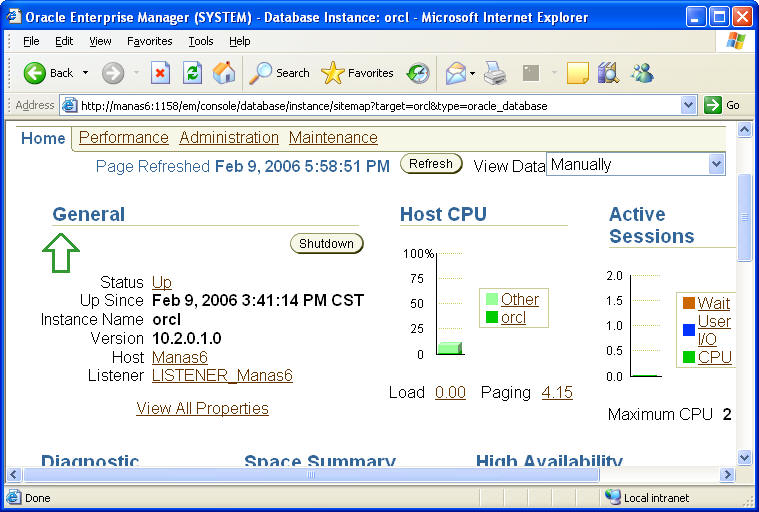Viewport: 759px width, 512px height.
Task: Click the Other legend link
Action: point(520,299)
